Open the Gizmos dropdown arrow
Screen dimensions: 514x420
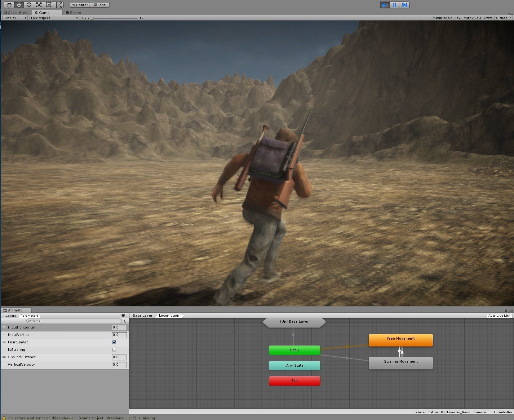(510, 18)
